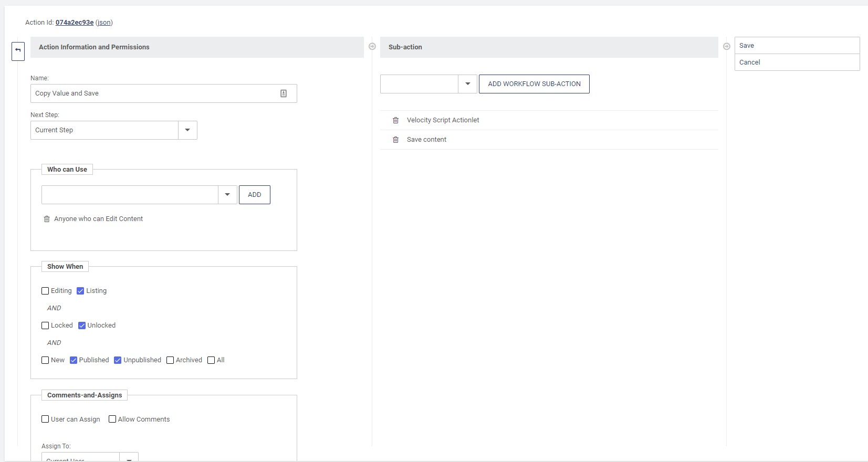Click the Name input field
The height and width of the screenshot is (462, 868).
pos(155,93)
